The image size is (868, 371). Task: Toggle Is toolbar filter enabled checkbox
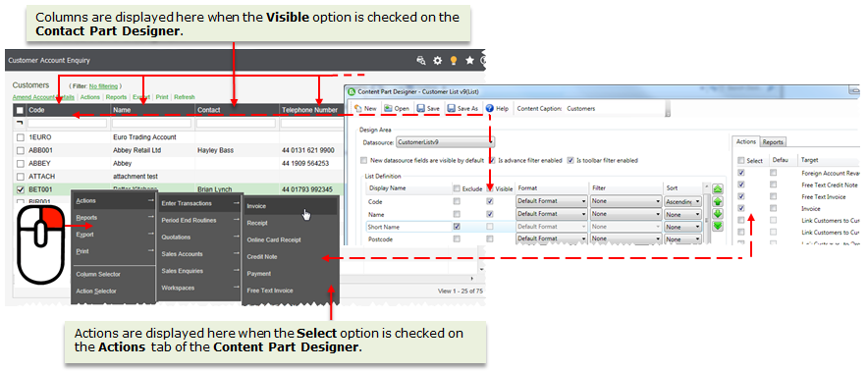coord(570,161)
